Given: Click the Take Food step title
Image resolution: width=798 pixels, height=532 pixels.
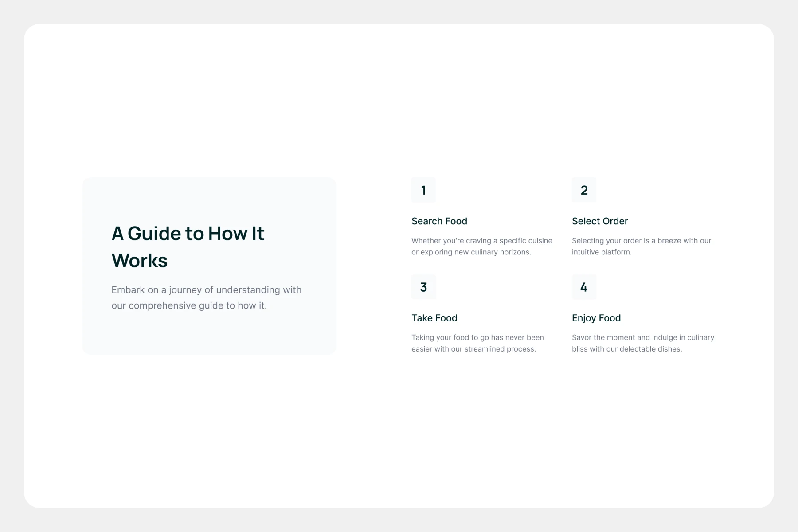Looking at the screenshot, I should [434, 318].
